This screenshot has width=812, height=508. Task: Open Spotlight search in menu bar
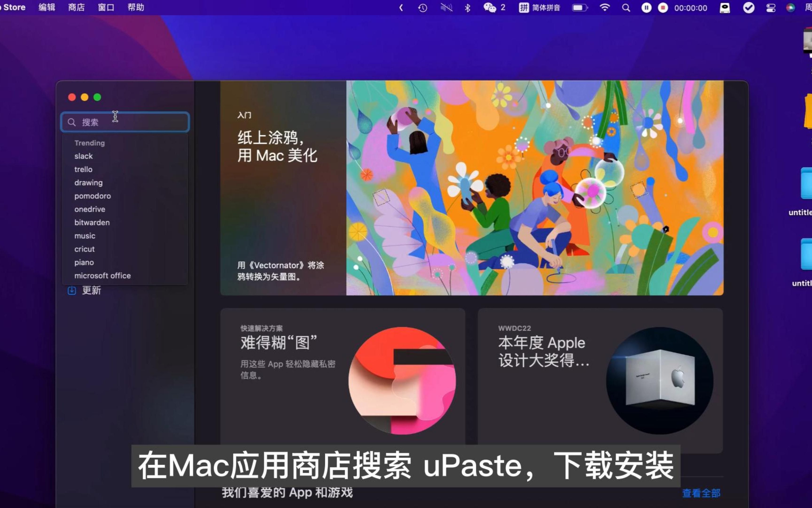(626, 8)
